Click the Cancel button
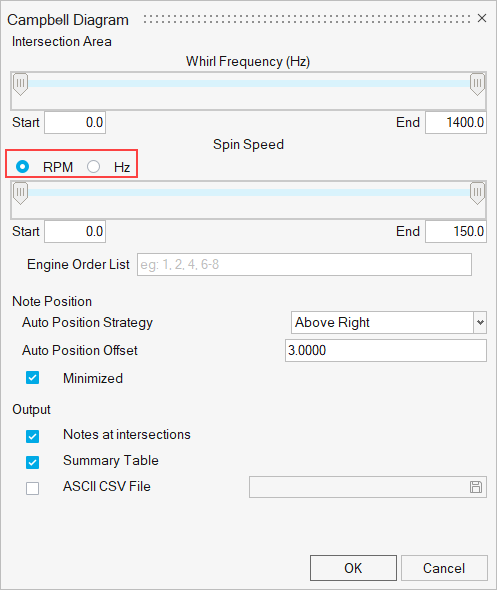 pyautogui.click(x=444, y=568)
